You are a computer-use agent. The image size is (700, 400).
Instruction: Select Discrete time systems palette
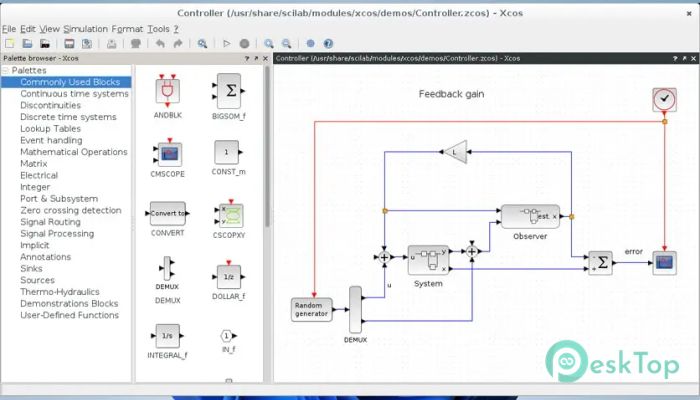click(x=68, y=117)
